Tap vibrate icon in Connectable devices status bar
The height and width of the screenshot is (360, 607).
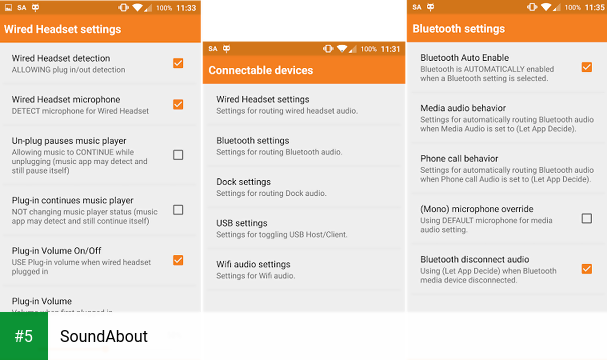328,49
